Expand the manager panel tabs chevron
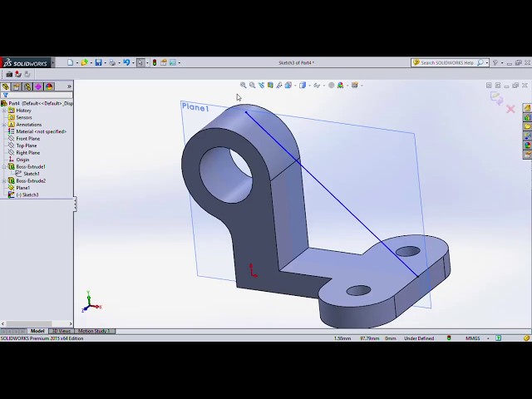The height and width of the screenshot is (399, 532). 69,86
